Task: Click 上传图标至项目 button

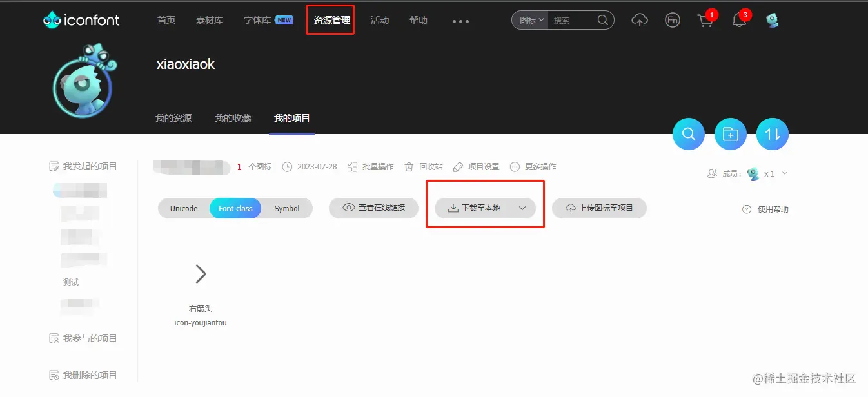Action: tap(599, 208)
